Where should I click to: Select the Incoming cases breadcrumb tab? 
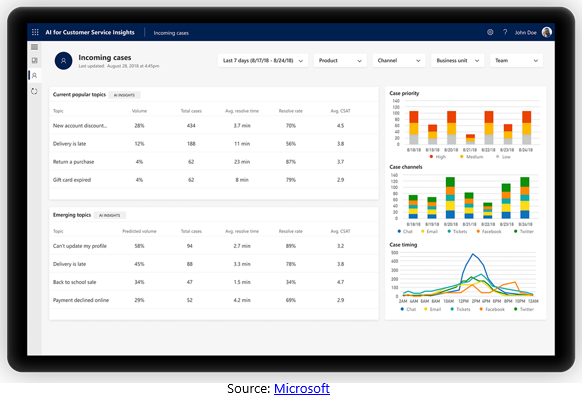171,33
